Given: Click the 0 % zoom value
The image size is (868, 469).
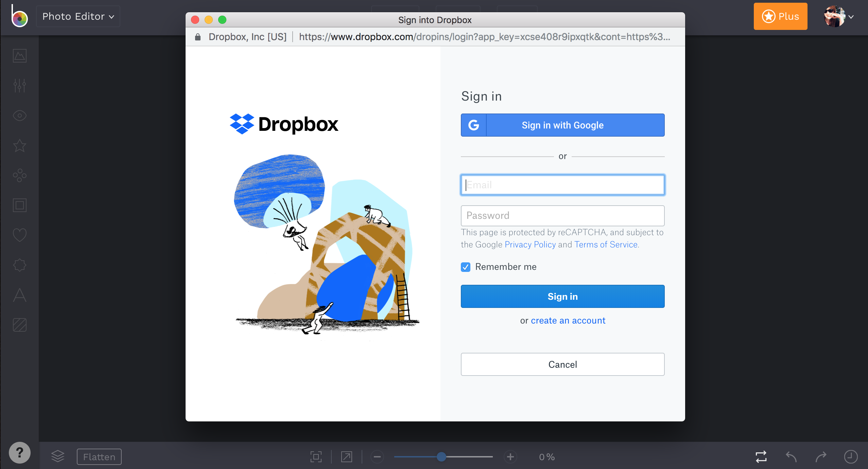Looking at the screenshot, I should pyautogui.click(x=547, y=457).
